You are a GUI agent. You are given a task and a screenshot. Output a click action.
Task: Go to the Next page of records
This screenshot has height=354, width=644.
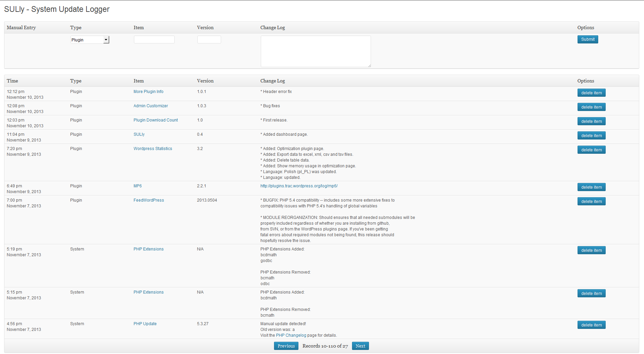[x=360, y=346]
